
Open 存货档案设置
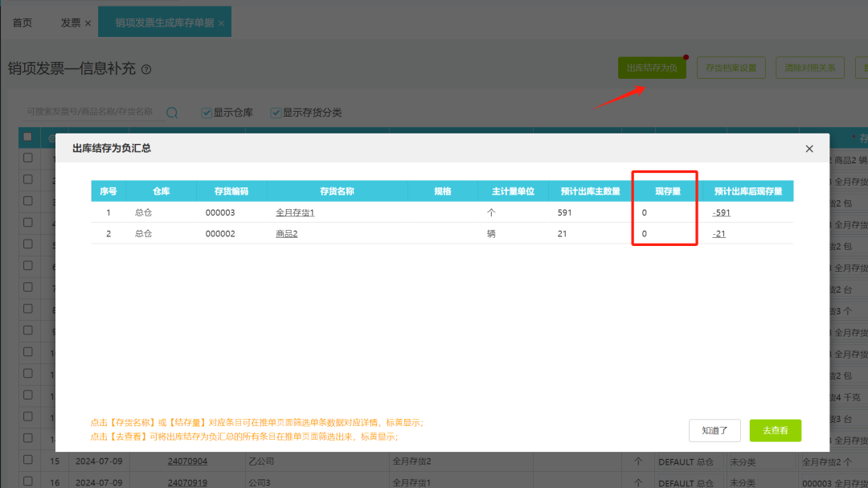tap(731, 68)
